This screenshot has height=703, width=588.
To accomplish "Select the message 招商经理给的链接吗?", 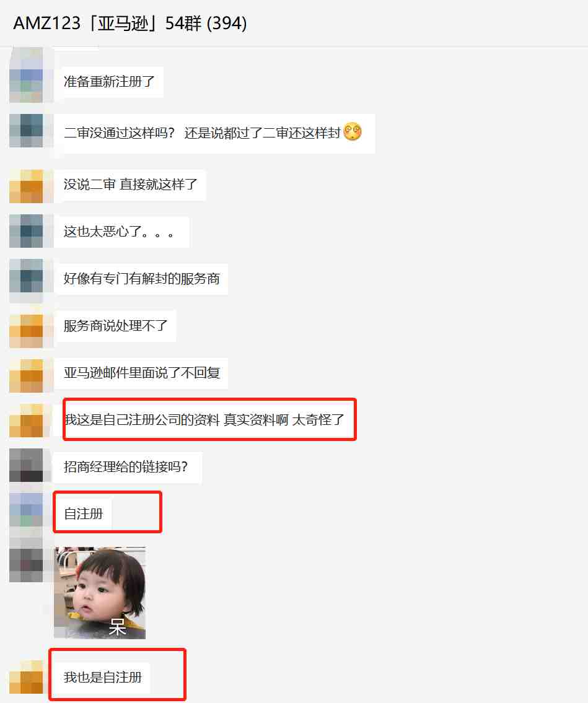I will point(128,467).
